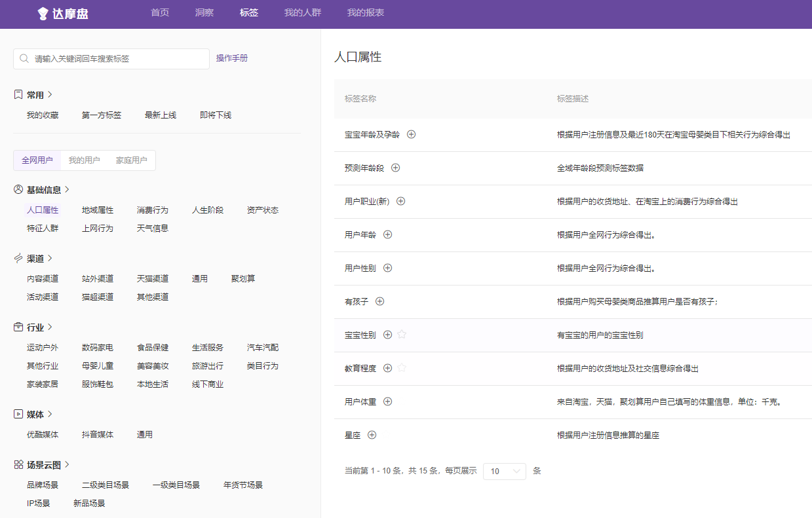Open the page size dropdown showing 10

click(505, 472)
